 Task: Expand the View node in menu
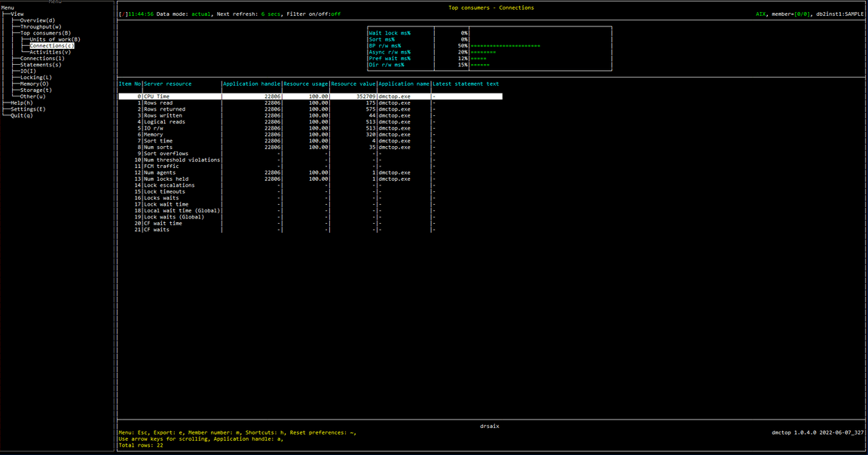tap(17, 14)
